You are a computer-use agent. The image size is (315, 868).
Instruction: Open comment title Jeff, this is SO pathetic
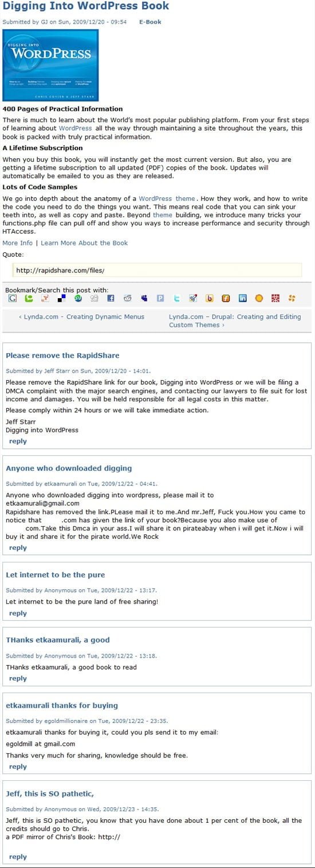(x=50, y=794)
